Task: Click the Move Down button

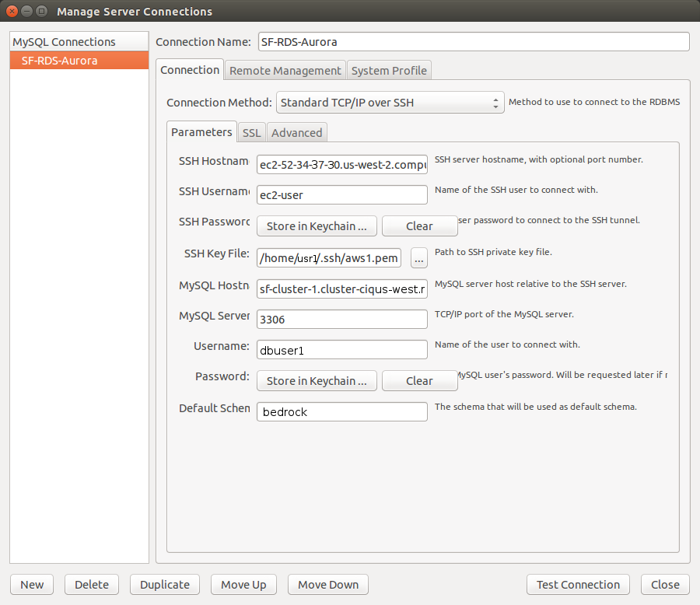Action: click(x=328, y=585)
